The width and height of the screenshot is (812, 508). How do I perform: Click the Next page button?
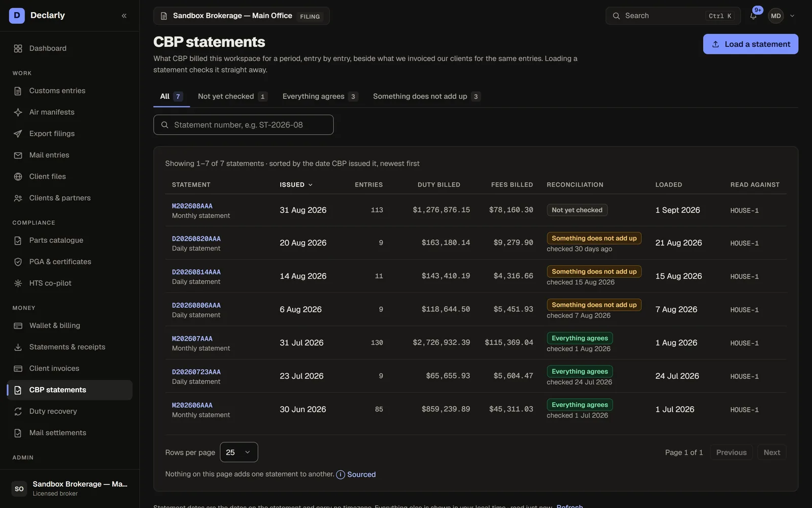click(772, 453)
